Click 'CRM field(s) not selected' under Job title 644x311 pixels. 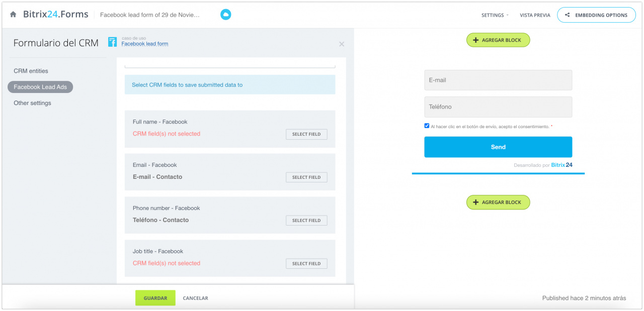coord(167,263)
